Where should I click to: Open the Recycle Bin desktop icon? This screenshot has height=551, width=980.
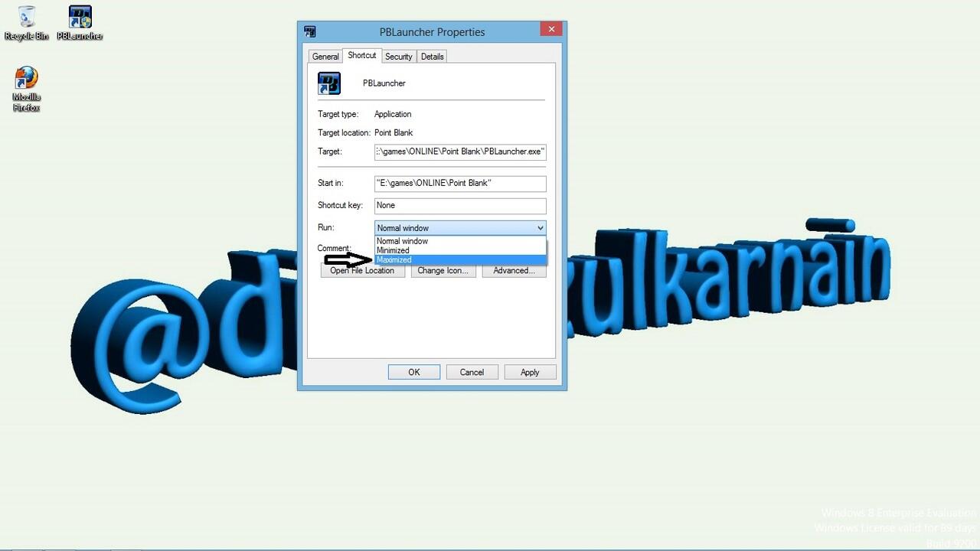click(x=26, y=22)
